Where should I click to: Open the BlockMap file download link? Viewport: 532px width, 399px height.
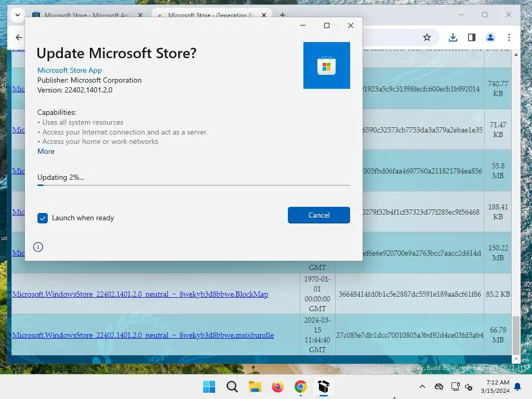[140, 294]
